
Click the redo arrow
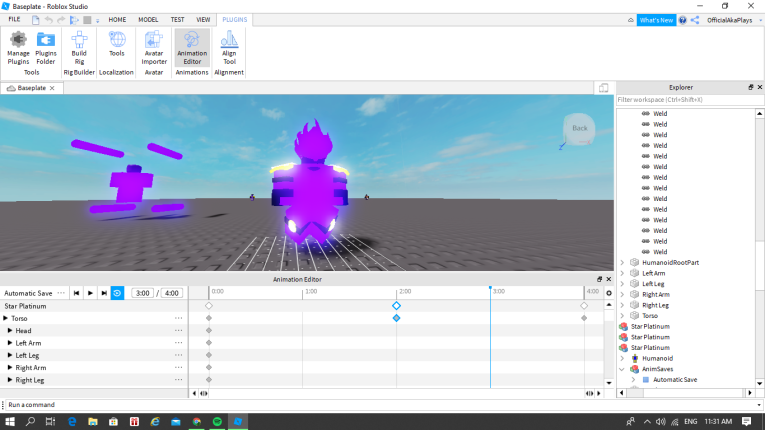click(x=61, y=20)
